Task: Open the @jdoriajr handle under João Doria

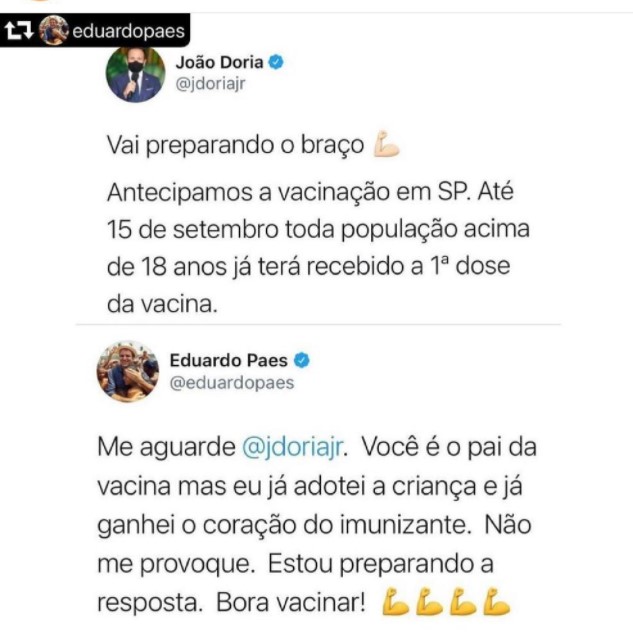Action: pos(210,84)
